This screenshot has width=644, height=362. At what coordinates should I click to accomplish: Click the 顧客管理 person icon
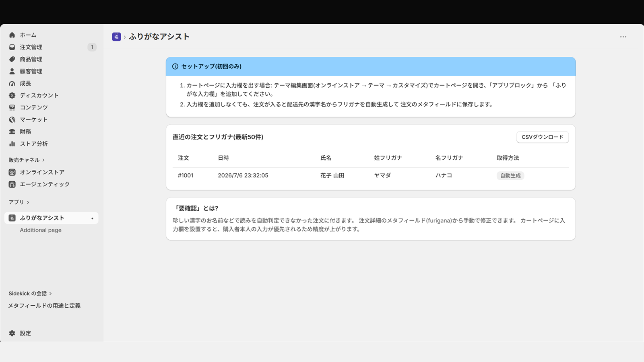click(x=12, y=71)
